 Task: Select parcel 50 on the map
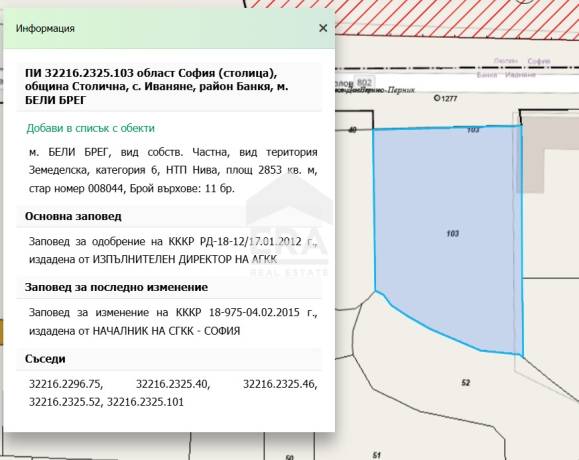click(x=290, y=457)
